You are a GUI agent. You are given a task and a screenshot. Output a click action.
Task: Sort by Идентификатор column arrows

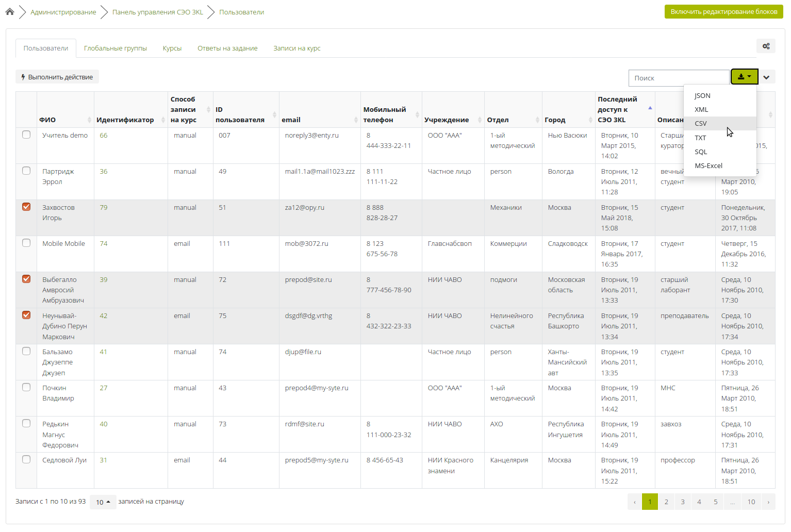pyautogui.click(x=163, y=120)
